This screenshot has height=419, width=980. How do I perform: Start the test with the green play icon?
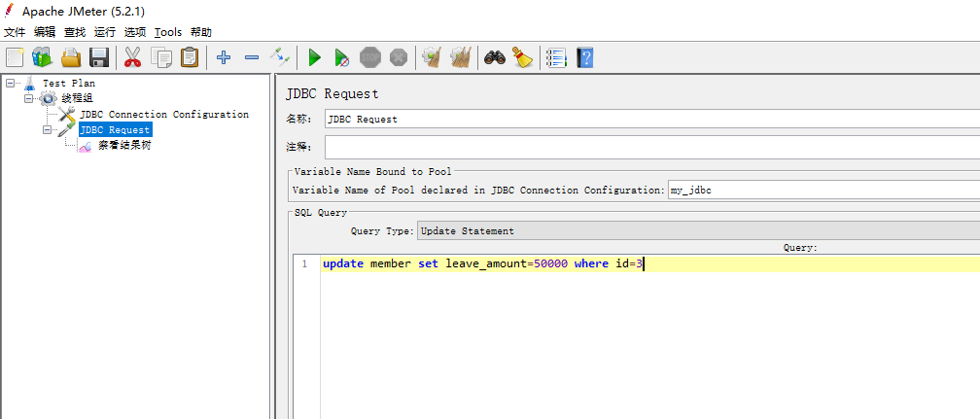(314, 57)
